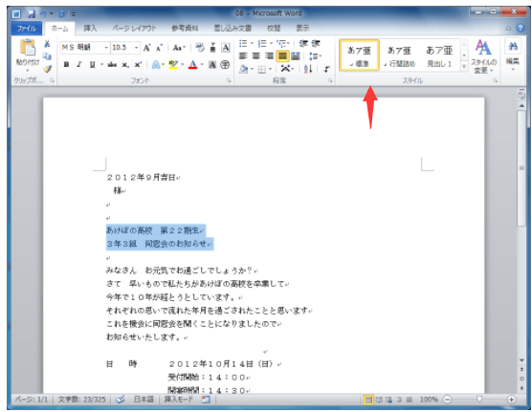Open the Editing (編集) binoculars menu
This screenshot has height=412, width=532.
click(x=513, y=54)
